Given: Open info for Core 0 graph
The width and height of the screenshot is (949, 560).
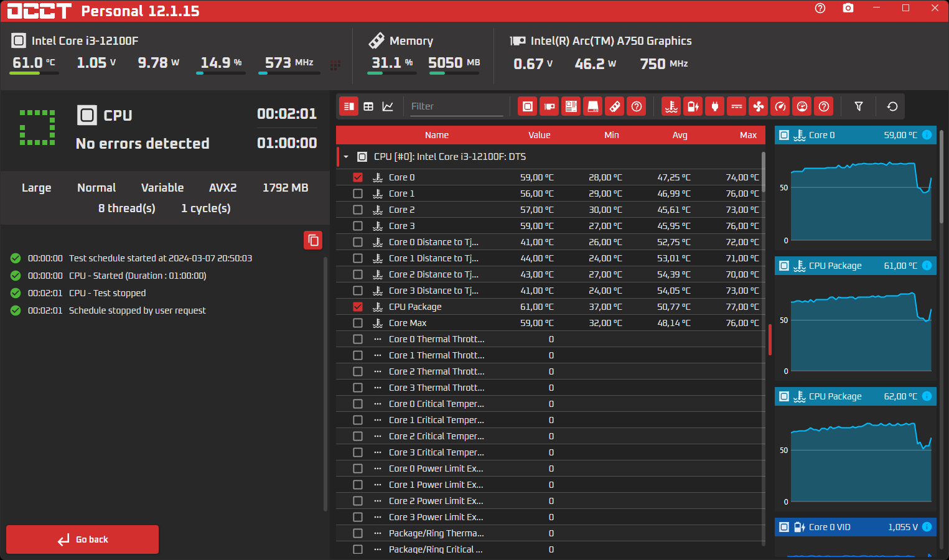Looking at the screenshot, I should pyautogui.click(x=927, y=135).
